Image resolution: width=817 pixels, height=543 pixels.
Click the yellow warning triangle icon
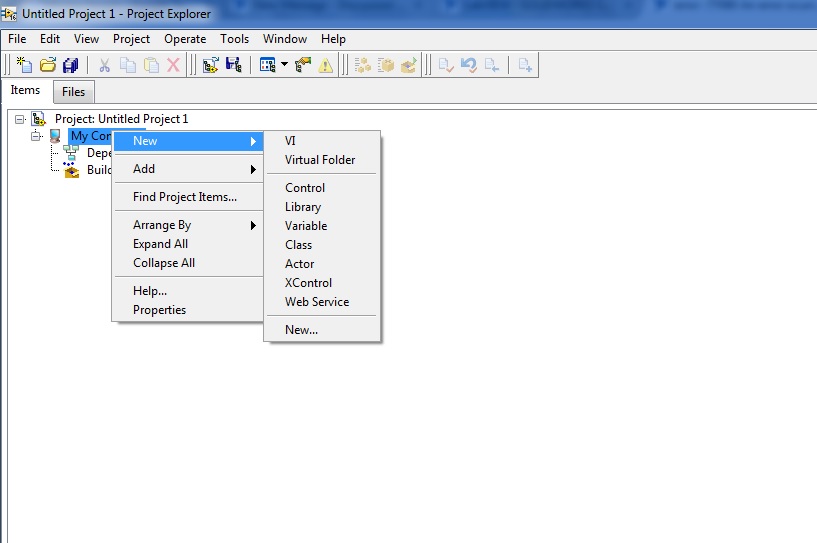pyautogui.click(x=325, y=66)
